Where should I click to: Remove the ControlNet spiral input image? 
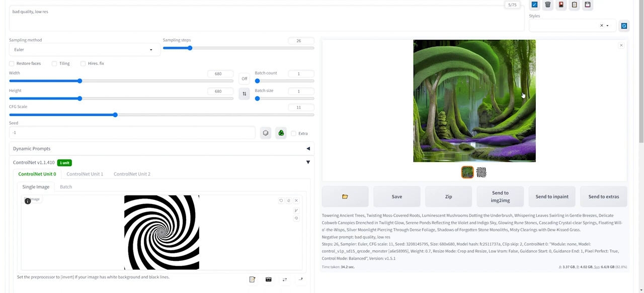pyautogui.click(x=296, y=201)
